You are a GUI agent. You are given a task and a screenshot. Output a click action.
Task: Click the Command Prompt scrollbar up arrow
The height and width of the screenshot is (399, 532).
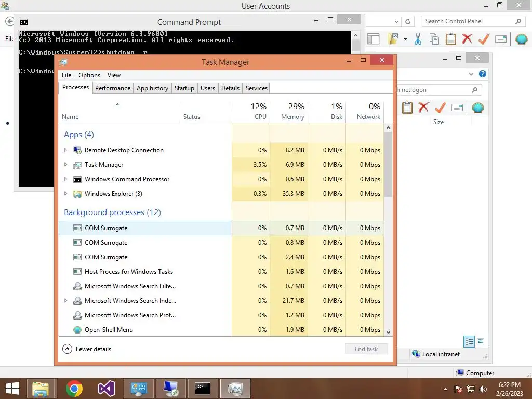pos(355,35)
